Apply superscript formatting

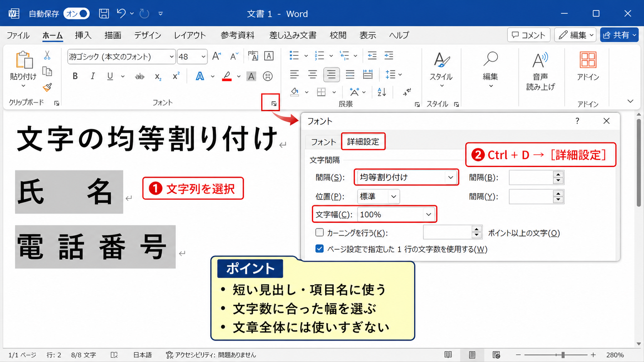(x=176, y=76)
